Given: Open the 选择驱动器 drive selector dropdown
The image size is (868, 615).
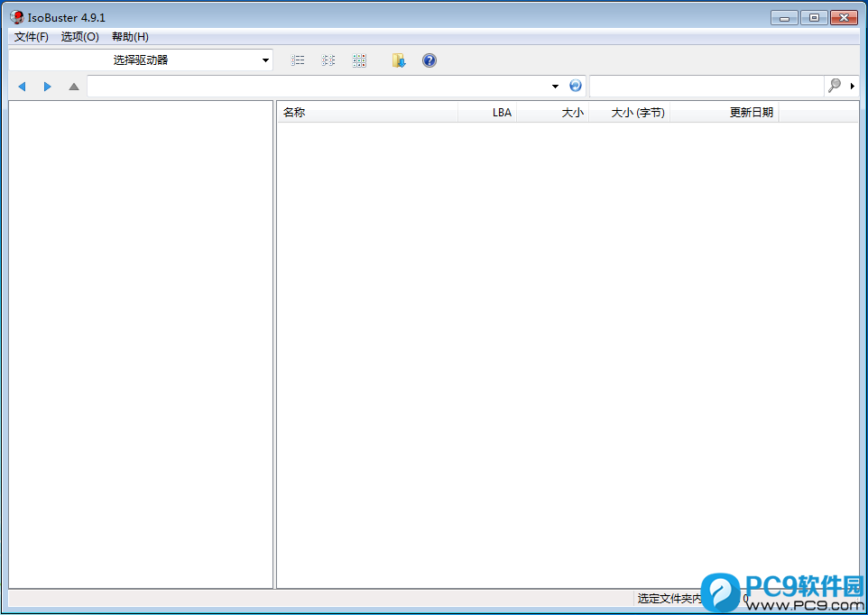Looking at the screenshot, I should click(x=141, y=60).
